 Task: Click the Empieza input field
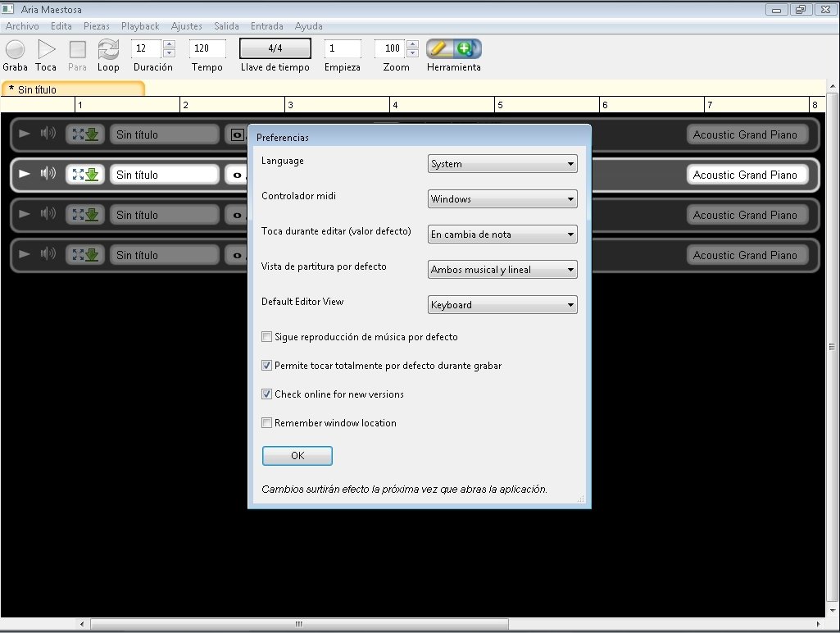[342, 48]
